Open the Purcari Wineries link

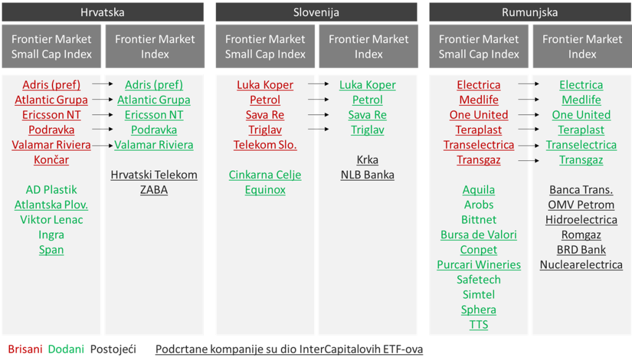pyautogui.click(x=479, y=265)
